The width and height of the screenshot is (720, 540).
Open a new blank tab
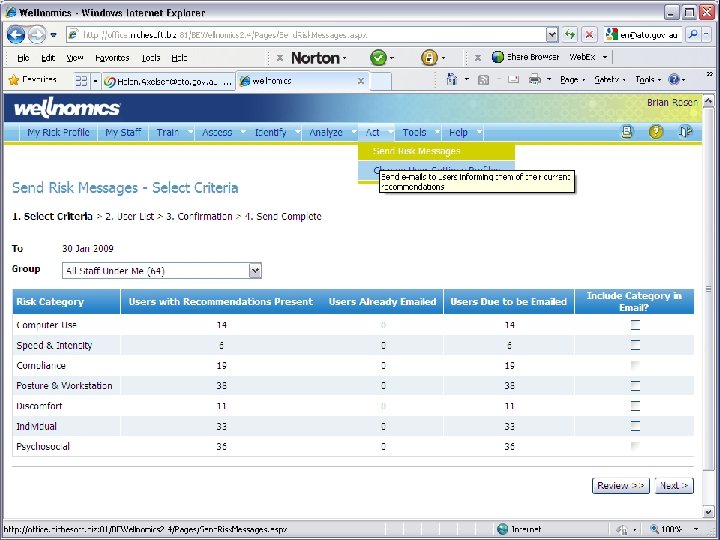[x=381, y=81]
